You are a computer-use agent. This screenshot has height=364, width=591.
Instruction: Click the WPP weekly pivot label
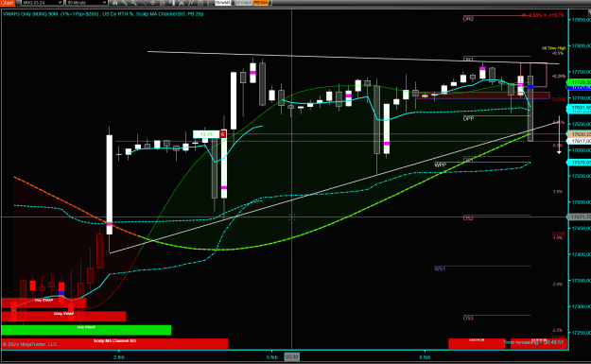tap(440, 165)
